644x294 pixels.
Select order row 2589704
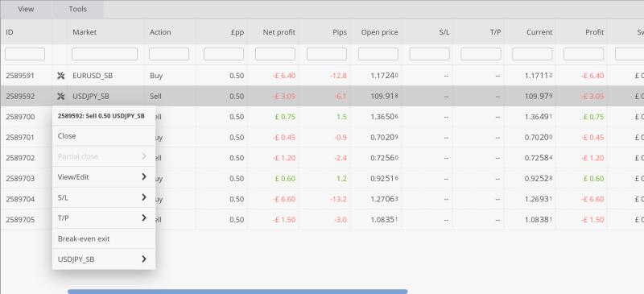click(322, 199)
